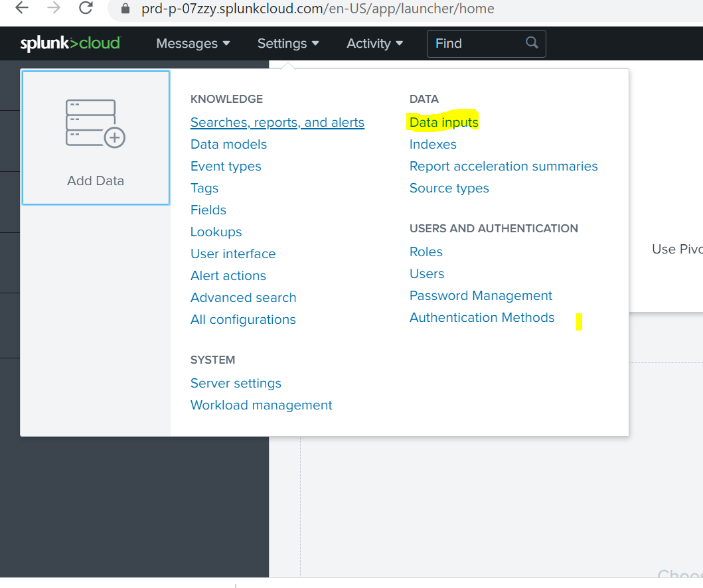This screenshot has width=703, height=588.
Task: Open the Lookups configuration page
Action: pos(216,232)
